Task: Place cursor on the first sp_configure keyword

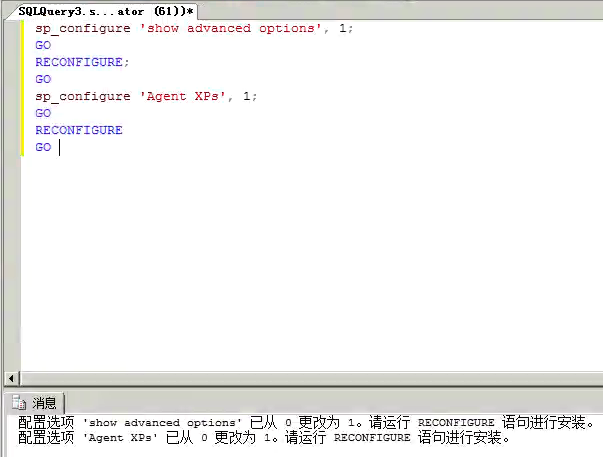Action: point(82,28)
